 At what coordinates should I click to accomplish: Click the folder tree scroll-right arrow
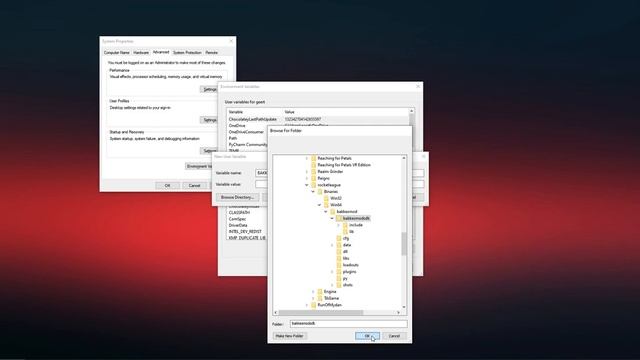398,313
